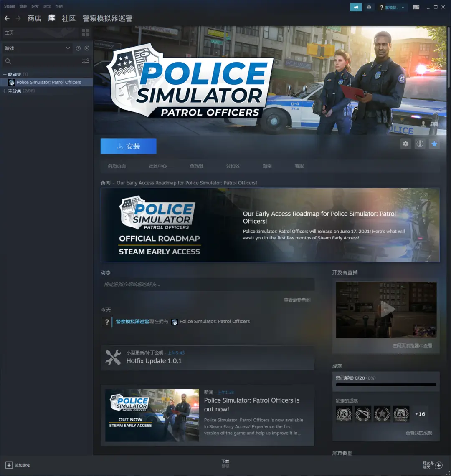
Task: Collapse the 收藏夹 category
Action: click(5, 74)
